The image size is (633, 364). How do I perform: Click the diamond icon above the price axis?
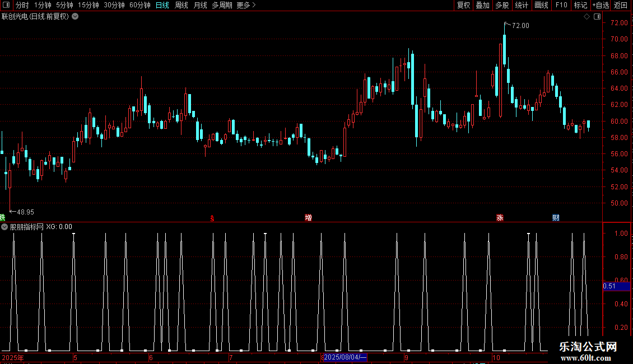[x=587, y=17]
